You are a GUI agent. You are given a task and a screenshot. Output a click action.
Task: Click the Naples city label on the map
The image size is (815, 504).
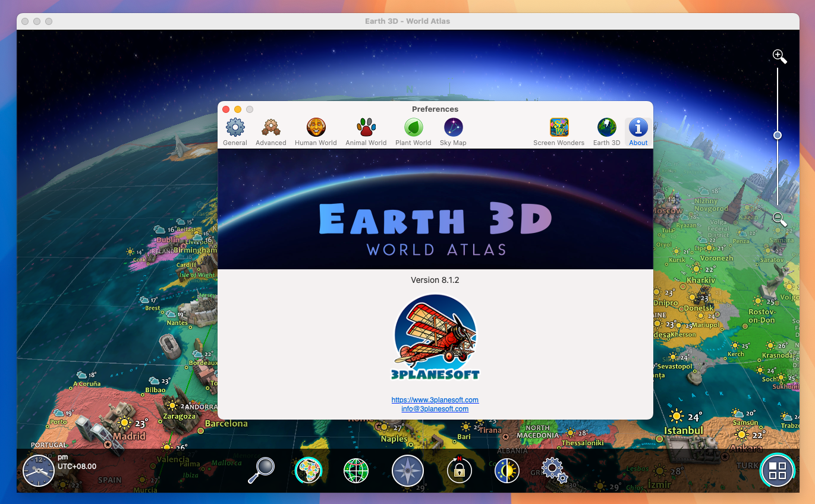pyautogui.click(x=394, y=439)
